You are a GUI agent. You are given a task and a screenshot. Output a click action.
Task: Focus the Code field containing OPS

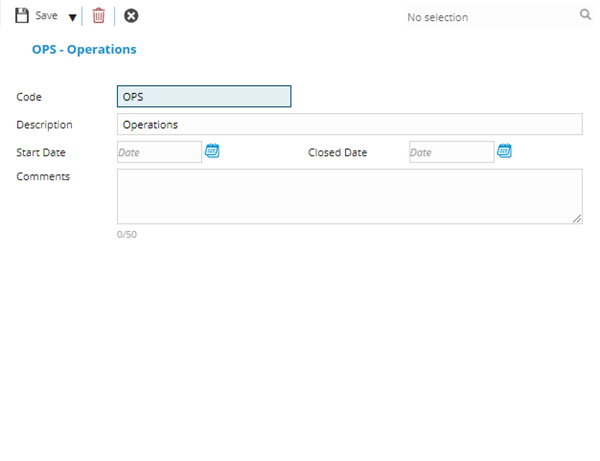pyautogui.click(x=204, y=97)
